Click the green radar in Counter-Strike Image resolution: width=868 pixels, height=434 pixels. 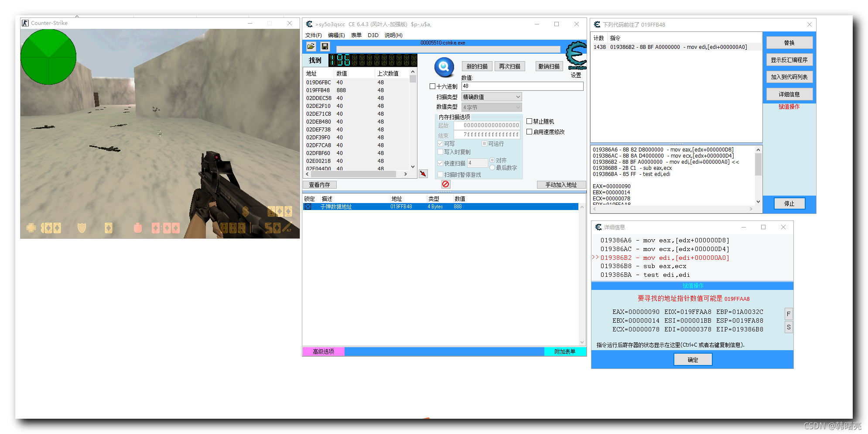(x=48, y=57)
